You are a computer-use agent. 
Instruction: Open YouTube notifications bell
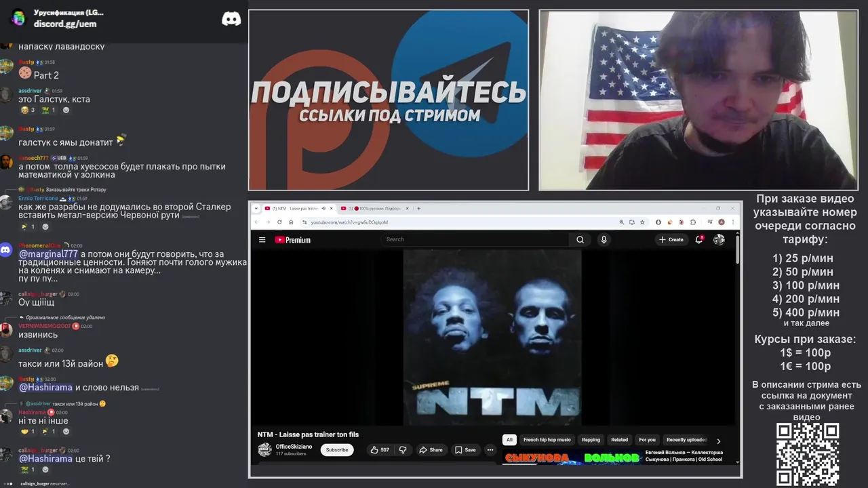(698, 239)
